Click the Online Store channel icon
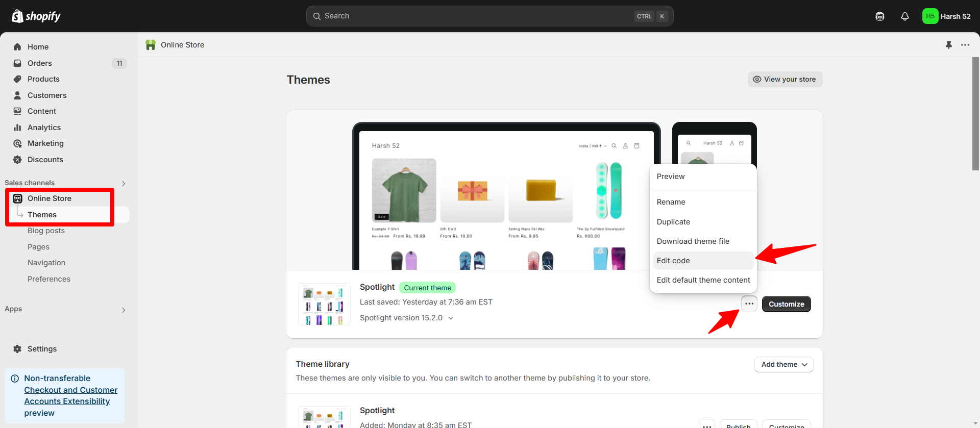Screen dimensions: 980x428 click(x=17, y=198)
